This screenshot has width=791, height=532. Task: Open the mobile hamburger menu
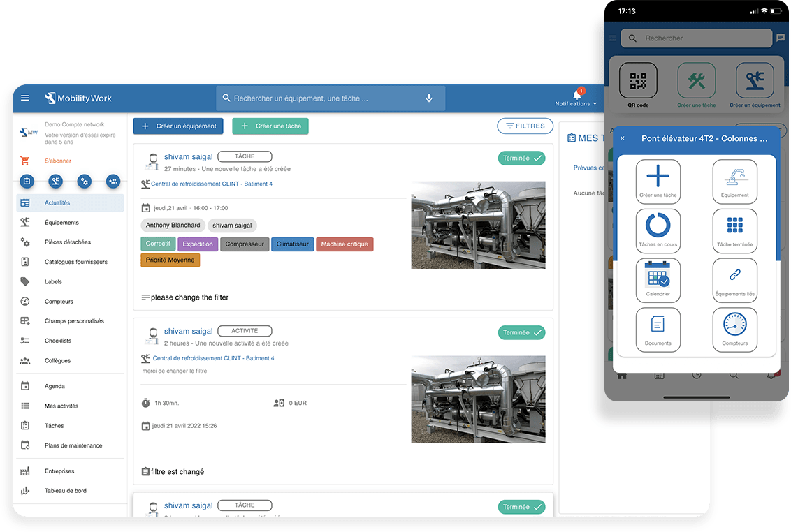click(x=612, y=38)
